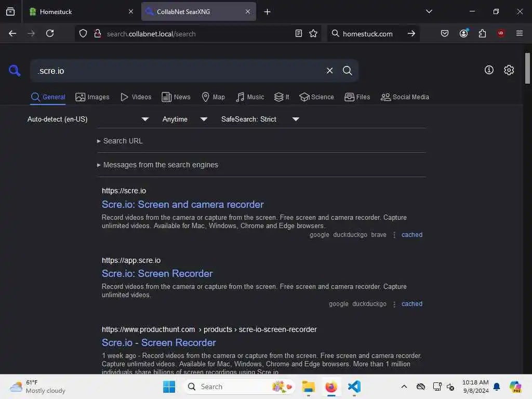Open Scre.io: Screen Recorder result link
The width and height of the screenshot is (532, 399).
coord(157,273)
